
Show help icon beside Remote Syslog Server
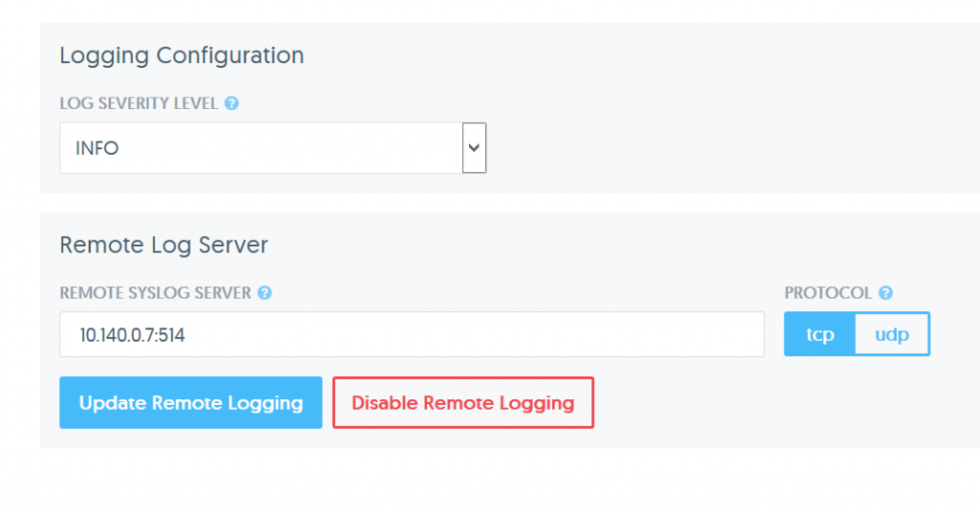click(264, 293)
